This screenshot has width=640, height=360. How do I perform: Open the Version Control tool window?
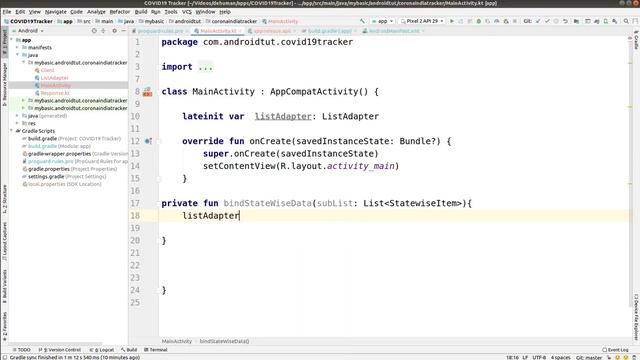click(x=60, y=350)
